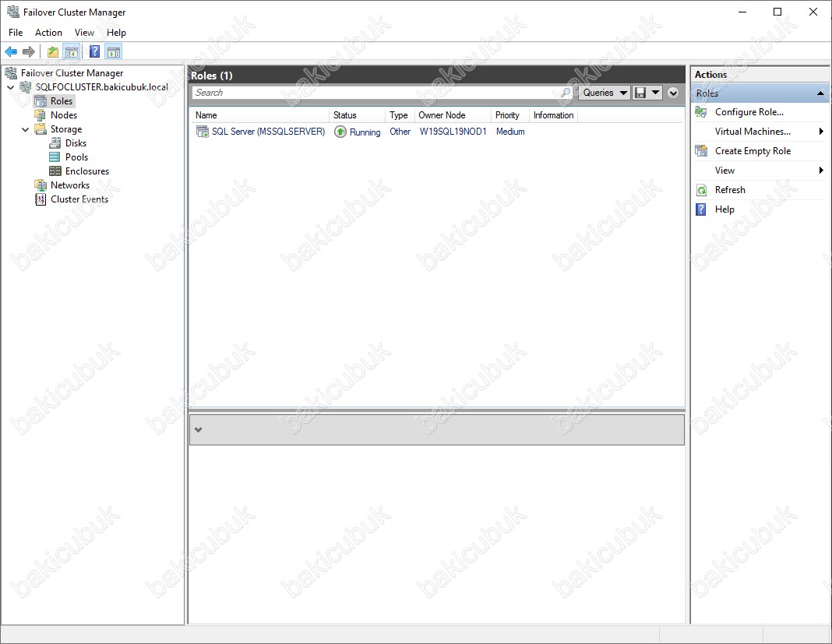This screenshot has width=832, height=644.
Task: Sort by the Owner Node column header
Action: click(453, 115)
